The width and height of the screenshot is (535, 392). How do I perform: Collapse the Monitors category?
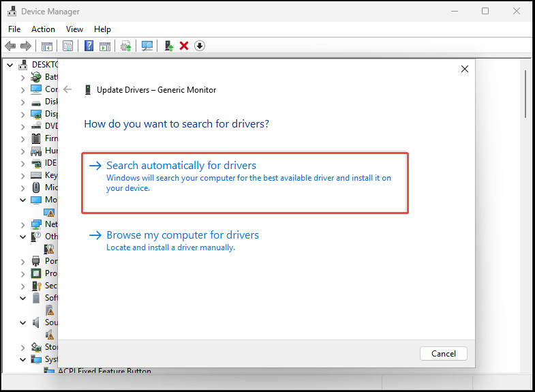pyautogui.click(x=22, y=200)
